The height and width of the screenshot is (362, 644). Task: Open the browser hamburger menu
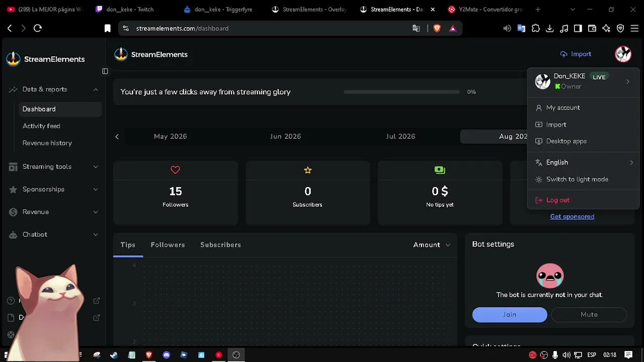pyautogui.click(x=634, y=29)
